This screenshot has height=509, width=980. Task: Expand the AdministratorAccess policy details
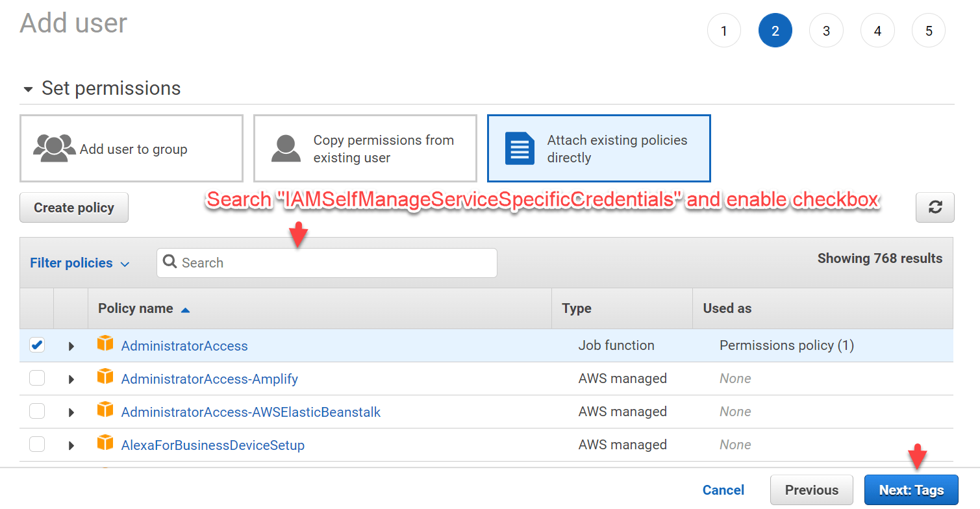[x=71, y=345]
